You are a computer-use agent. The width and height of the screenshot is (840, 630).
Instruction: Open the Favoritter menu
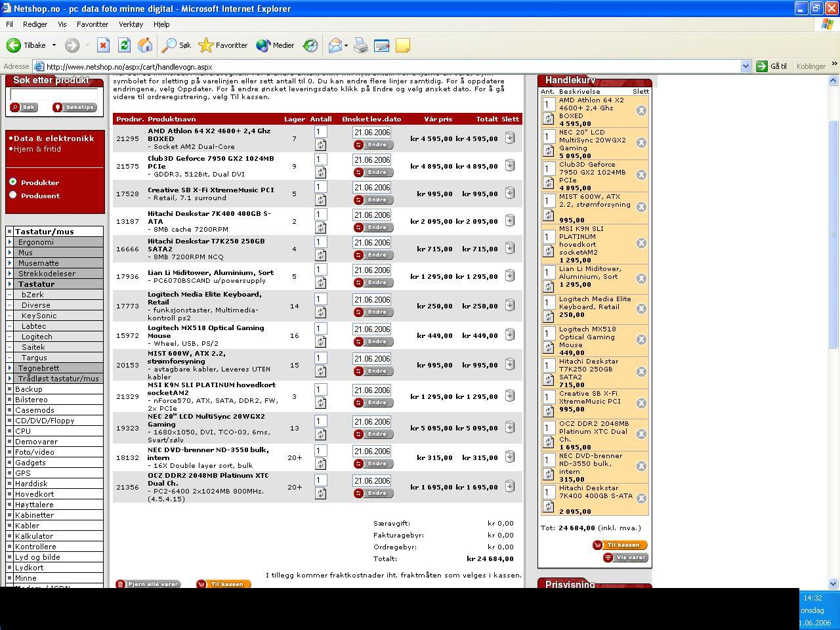coord(93,24)
